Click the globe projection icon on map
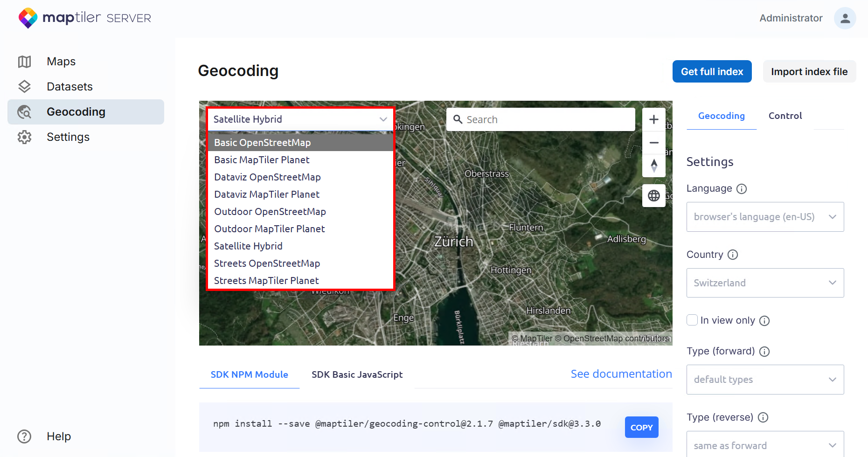 653,196
